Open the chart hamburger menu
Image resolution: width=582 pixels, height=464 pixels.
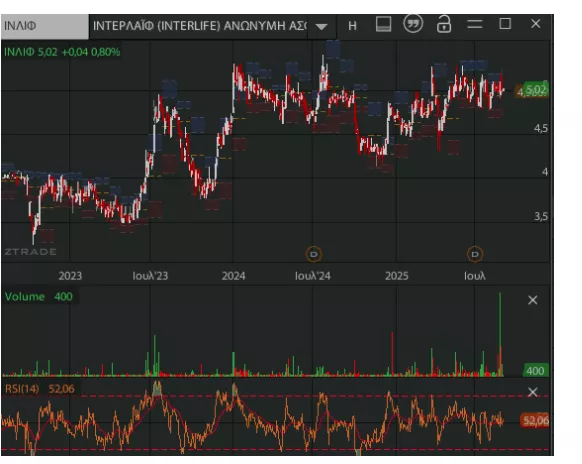475,24
